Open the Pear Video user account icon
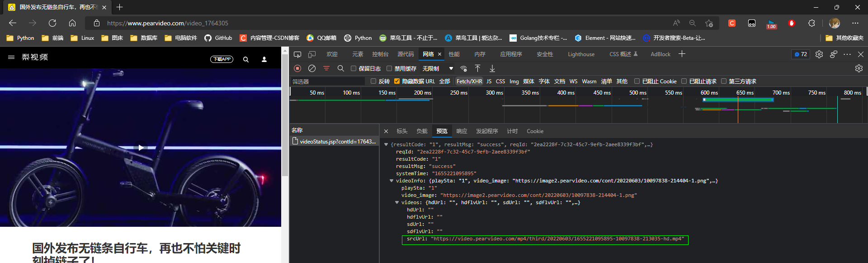 coord(264,59)
